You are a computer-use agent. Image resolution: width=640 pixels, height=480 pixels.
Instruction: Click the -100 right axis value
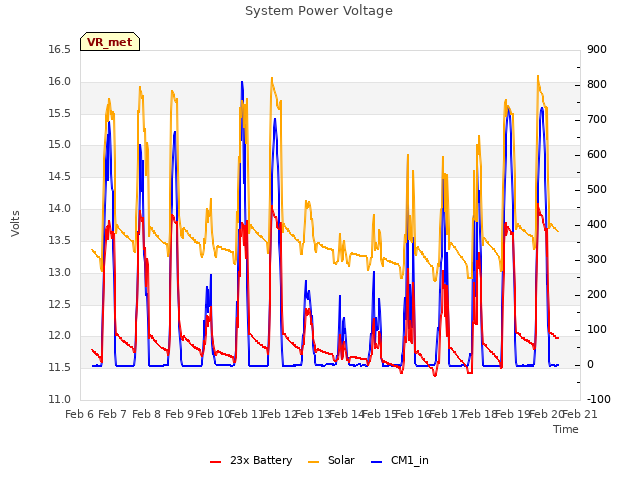[x=599, y=400]
